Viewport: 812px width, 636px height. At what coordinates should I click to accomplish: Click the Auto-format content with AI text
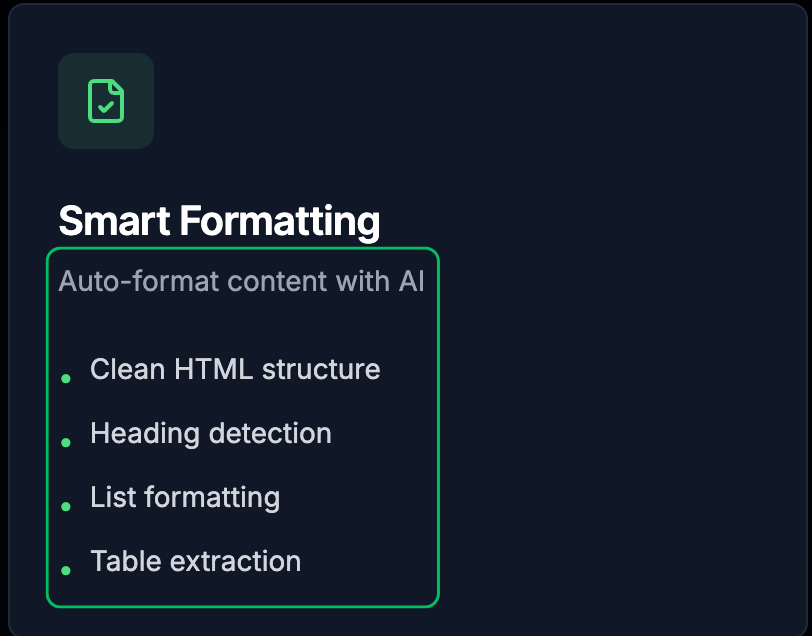pos(241,281)
